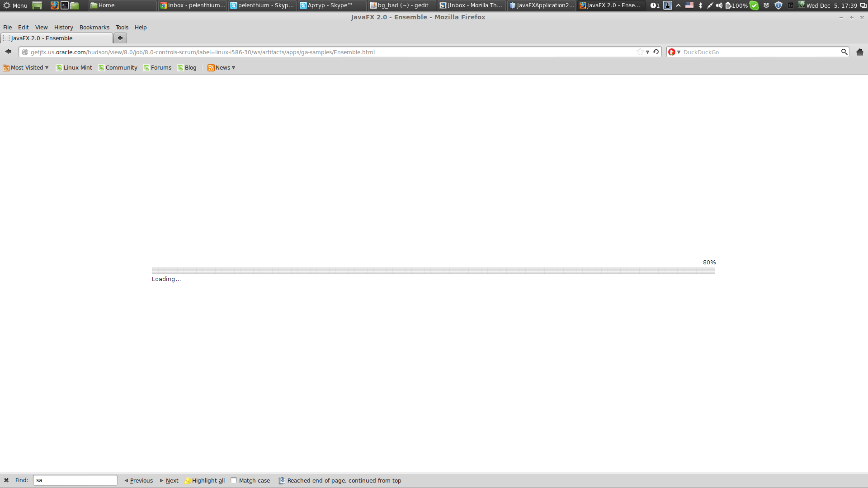This screenshot has width=868, height=488.
Task: Open the DuckDuckGo search engine dropdown
Action: pyautogui.click(x=675, y=52)
